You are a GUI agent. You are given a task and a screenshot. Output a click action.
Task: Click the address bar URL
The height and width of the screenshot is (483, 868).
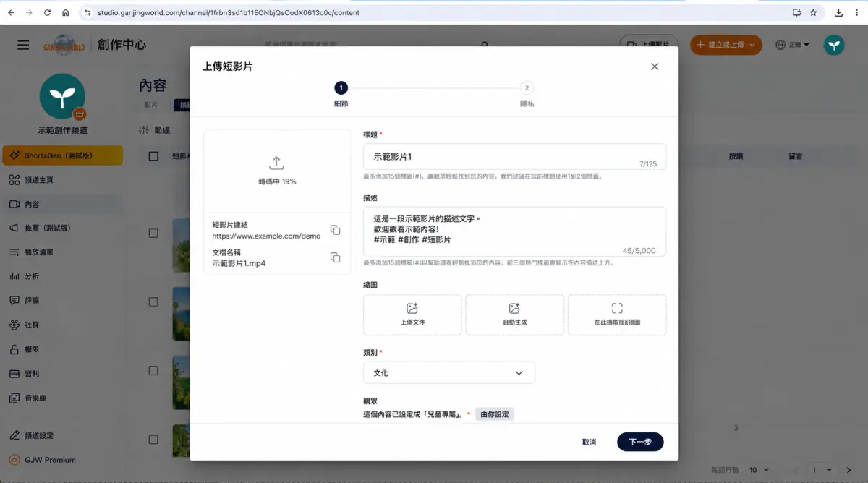click(228, 12)
